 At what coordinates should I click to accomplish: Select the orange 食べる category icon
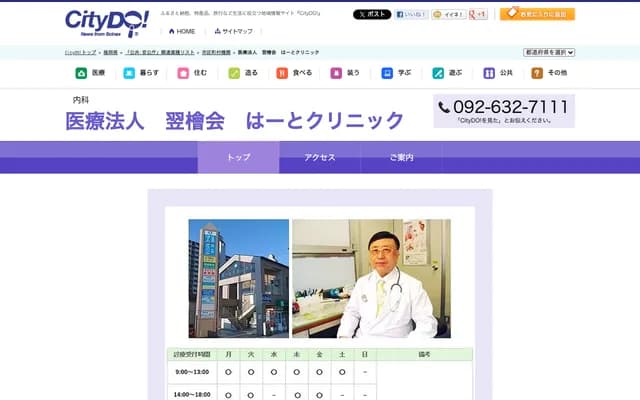coord(282,73)
